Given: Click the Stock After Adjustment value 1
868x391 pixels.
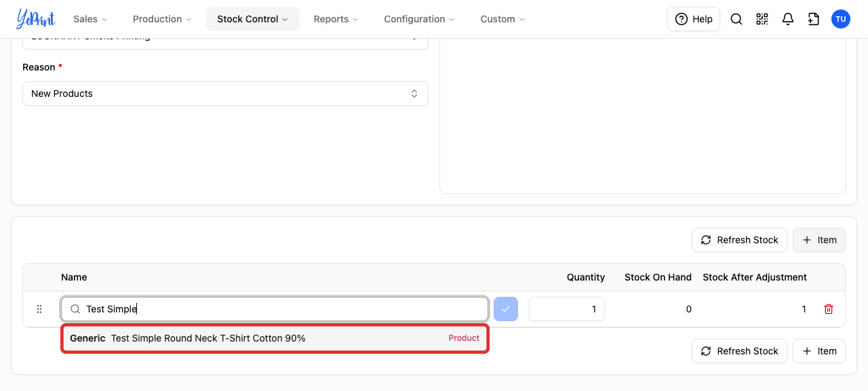Looking at the screenshot, I should 804,309.
